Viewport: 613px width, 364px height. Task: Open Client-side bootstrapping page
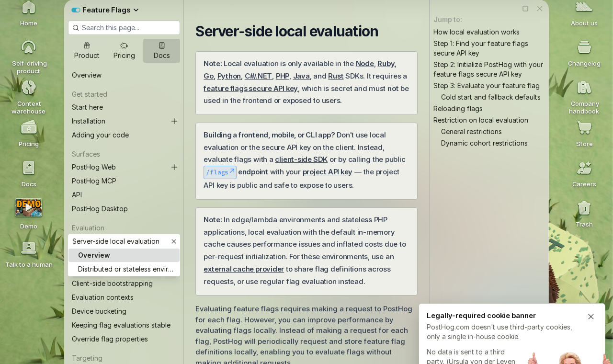point(124,284)
